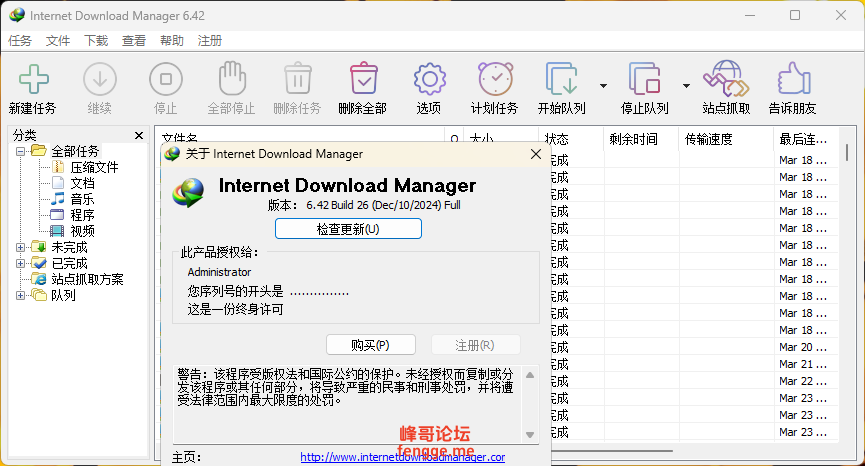The image size is (865, 466).
Task: Select the Finished (已完成) folder
Action: pyautogui.click(x=69, y=263)
